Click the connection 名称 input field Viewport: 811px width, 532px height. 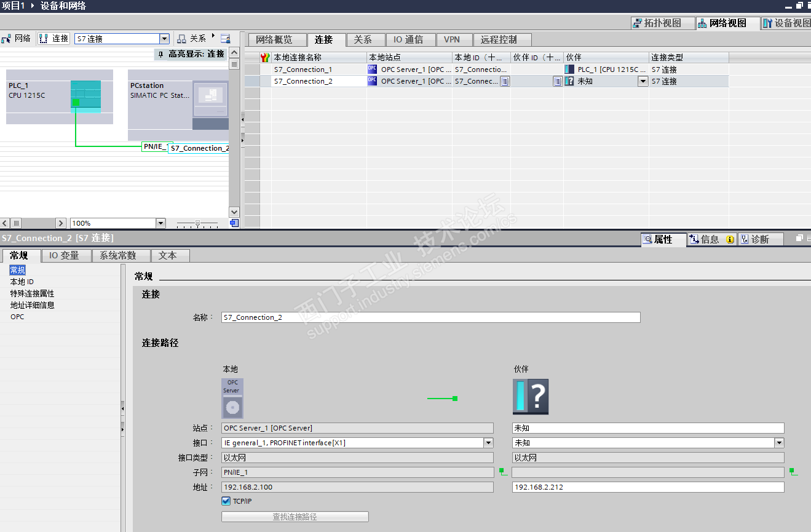coord(431,317)
